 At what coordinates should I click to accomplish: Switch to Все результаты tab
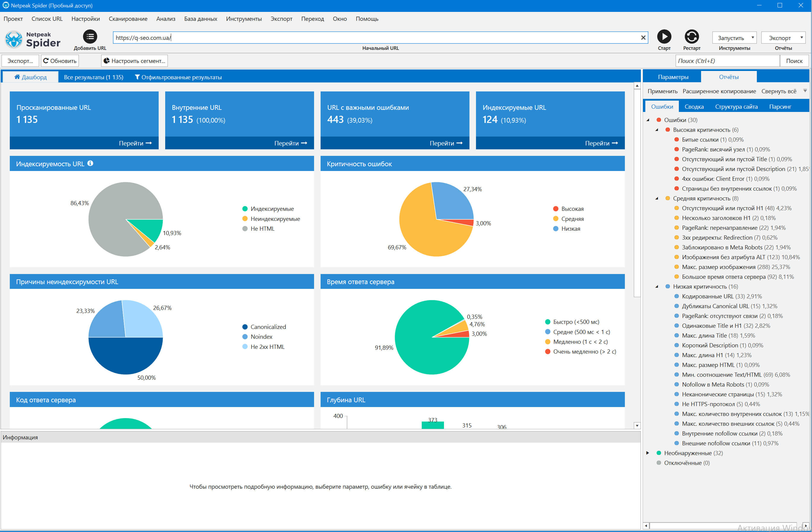click(93, 77)
